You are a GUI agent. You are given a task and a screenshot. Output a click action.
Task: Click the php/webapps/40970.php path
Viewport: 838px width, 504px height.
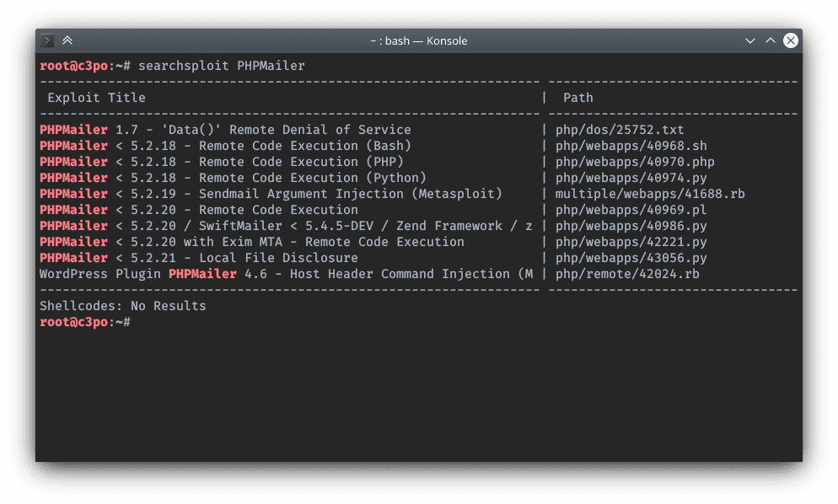tap(634, 162)
